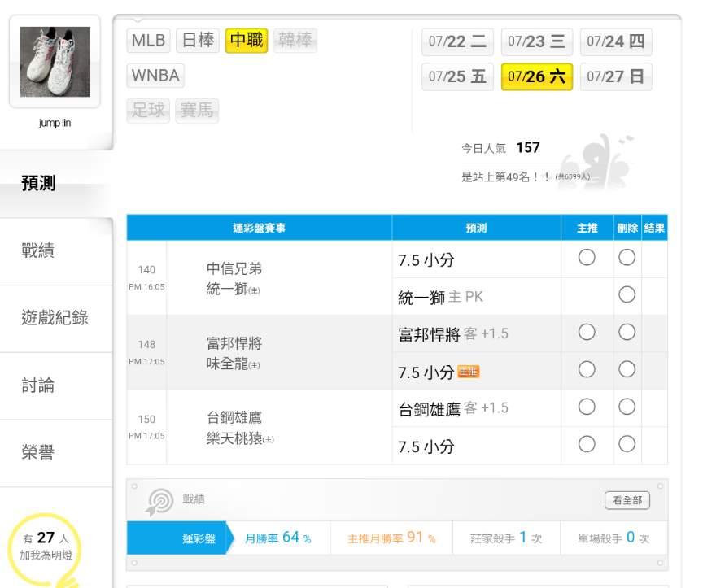Select 主推 radio for game 140 7.5 小分
Screen dimensions: 703x588
coord(587,258)
